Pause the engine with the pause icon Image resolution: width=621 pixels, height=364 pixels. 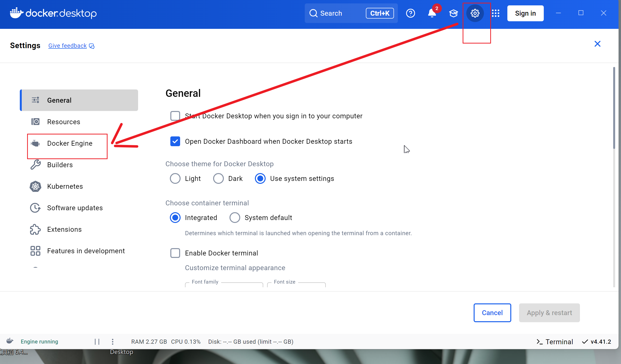(97, 341)
